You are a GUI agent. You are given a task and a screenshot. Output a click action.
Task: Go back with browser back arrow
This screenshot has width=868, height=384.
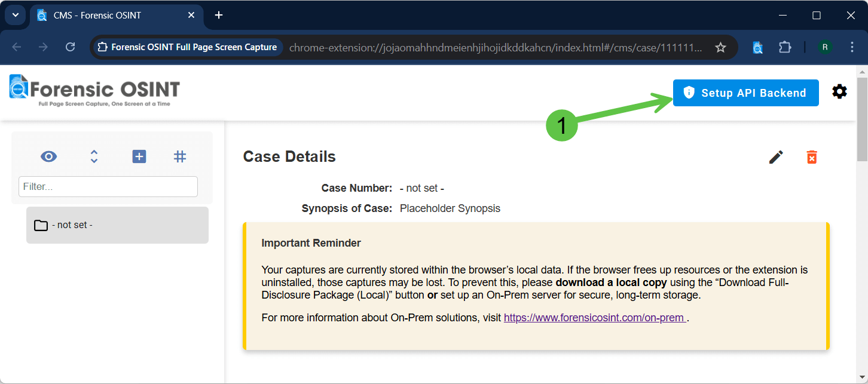point(17,47)
